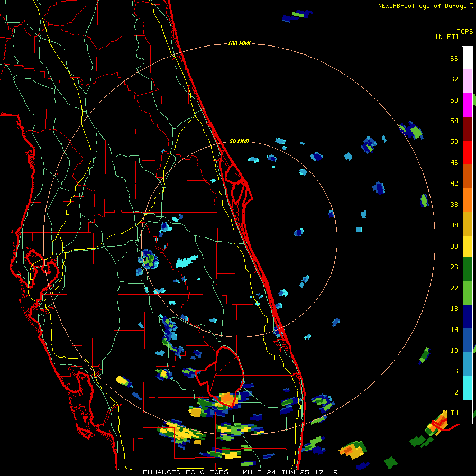
Task: Click the '58' legend value
Action: (x=454, y=100)
